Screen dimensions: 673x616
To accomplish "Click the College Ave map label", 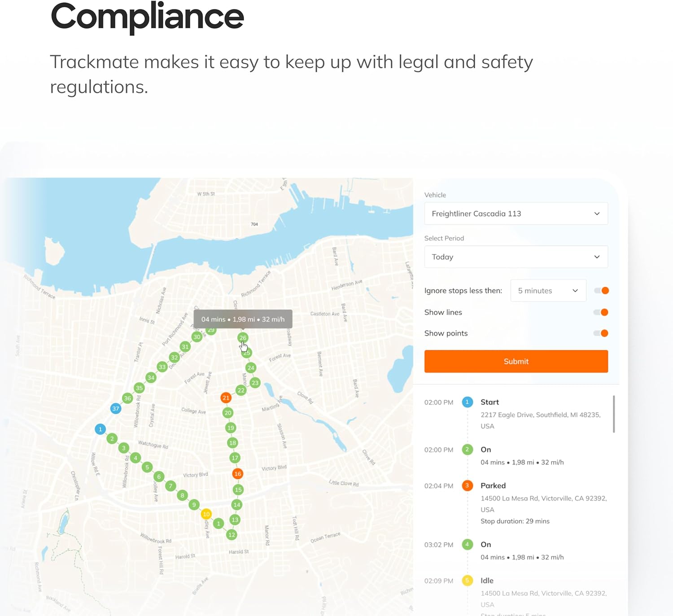I will pos(193,411).
